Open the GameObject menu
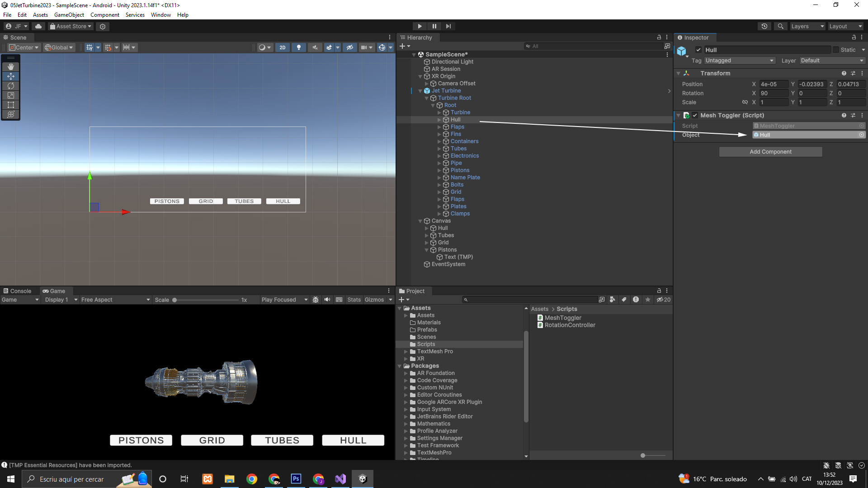This screenshot has height=488, width=868. click(69, 15)
